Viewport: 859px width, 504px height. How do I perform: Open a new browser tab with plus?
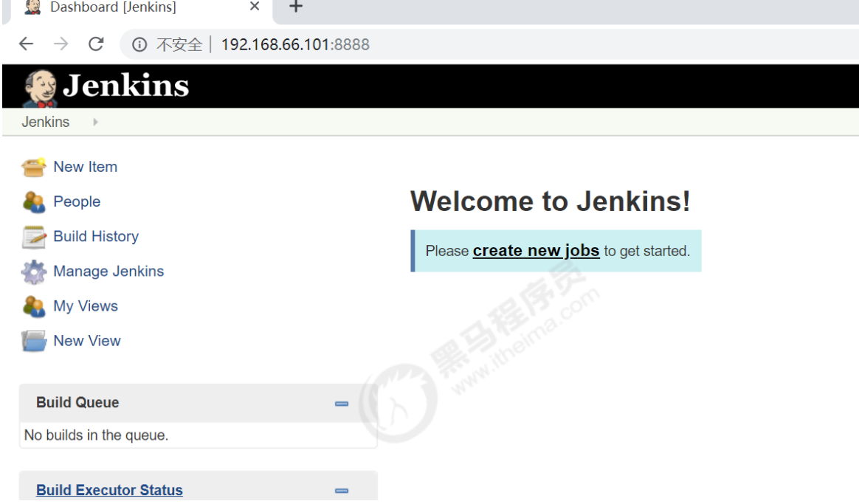point(296,7)
